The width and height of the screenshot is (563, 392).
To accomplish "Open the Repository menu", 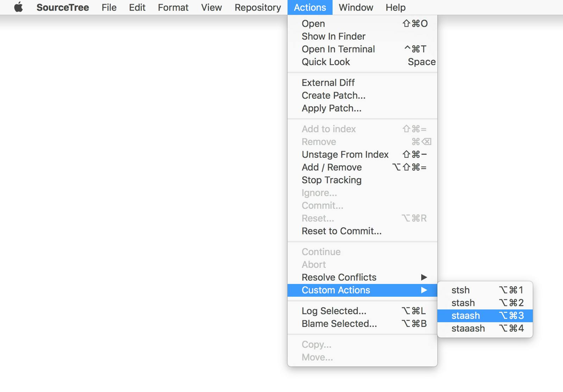I will [258, 7].
